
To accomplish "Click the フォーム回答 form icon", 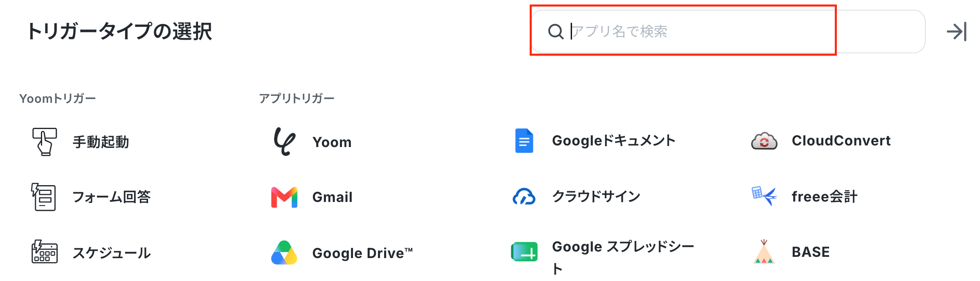I will [x=44, y=197].
